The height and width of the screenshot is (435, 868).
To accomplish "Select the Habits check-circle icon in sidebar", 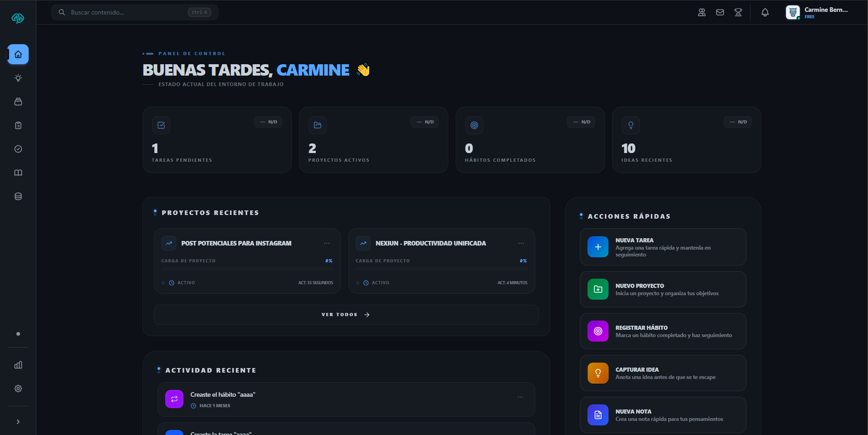I will coord(18,149).
